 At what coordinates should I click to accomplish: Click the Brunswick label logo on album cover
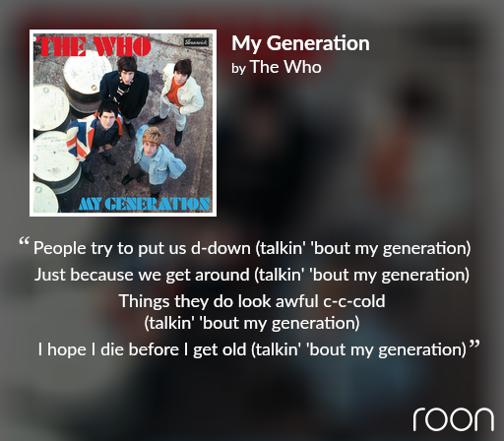196,42
